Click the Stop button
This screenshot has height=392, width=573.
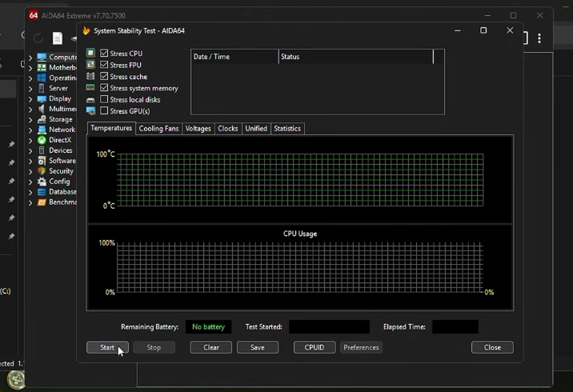pos(154,347)
